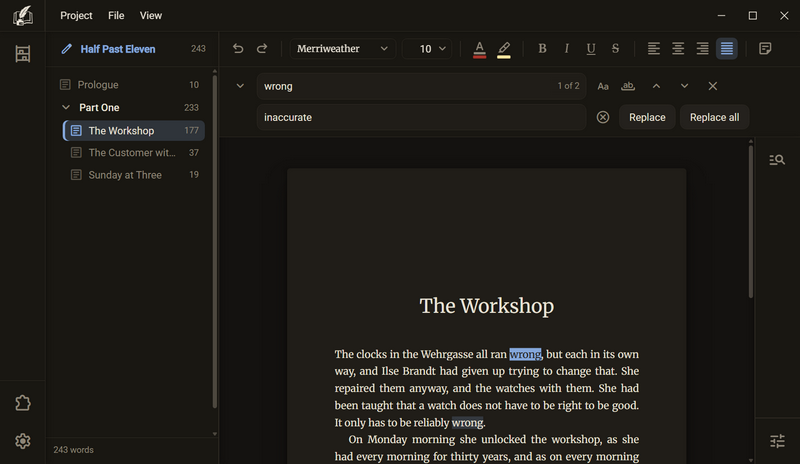This screenshot has height=464, width=800.
Task: Click the pencil edit icon beside Half Past Eleven
Action: click(x=66, y=49)
